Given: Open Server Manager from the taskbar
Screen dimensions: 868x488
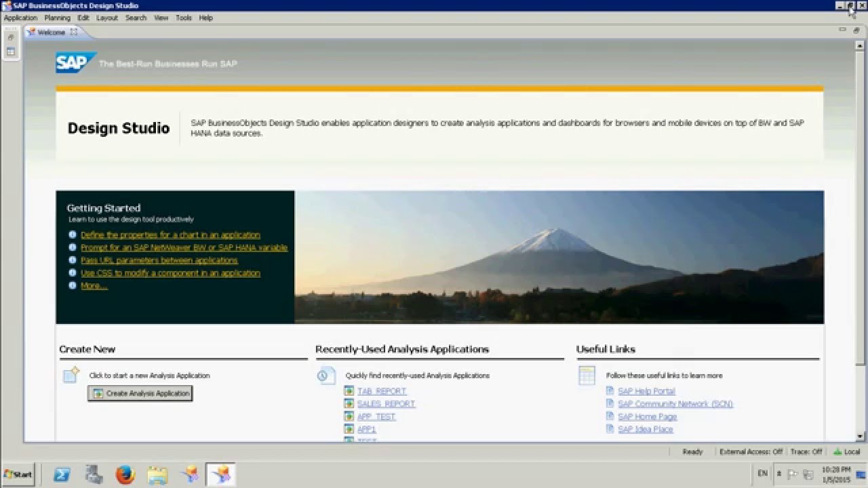Looking at the screenshot, I should pos(94,474).
